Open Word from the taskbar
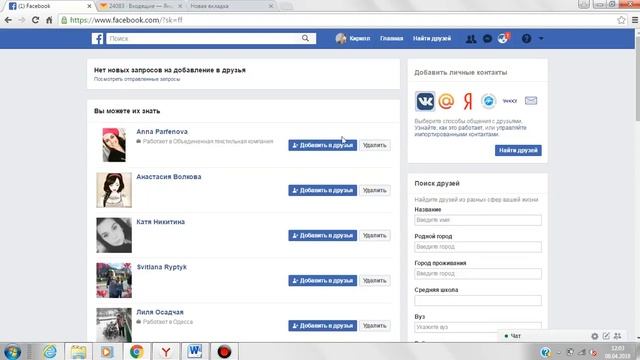The width and height of the screenshot is (640, 360). coord(195,351)
